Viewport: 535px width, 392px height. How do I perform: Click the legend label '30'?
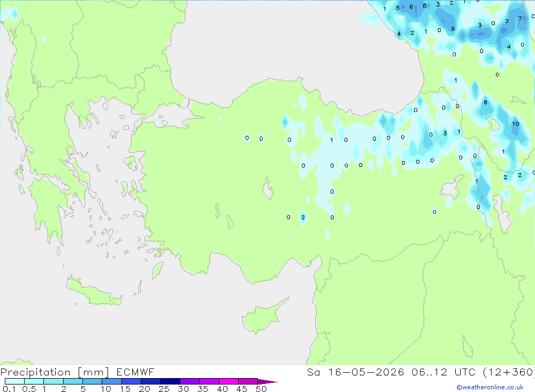point(184,389)
